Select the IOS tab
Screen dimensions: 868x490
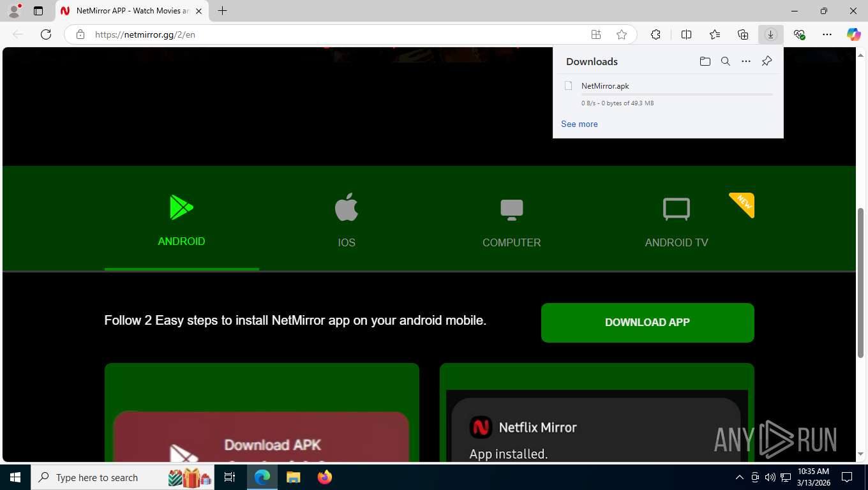tap(347, 218)
